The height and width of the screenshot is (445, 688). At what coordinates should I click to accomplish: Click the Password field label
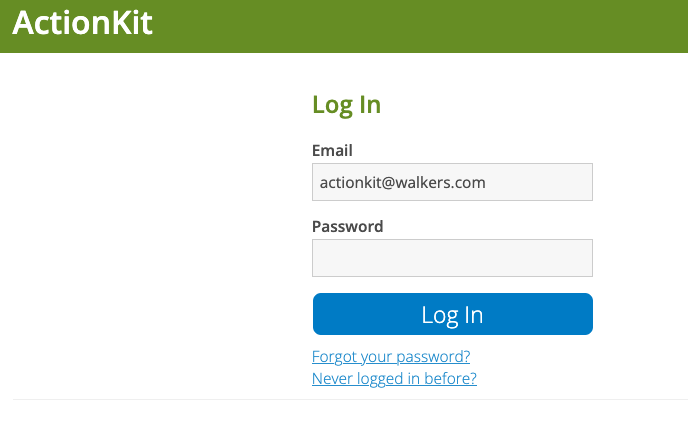coord(347,226)
